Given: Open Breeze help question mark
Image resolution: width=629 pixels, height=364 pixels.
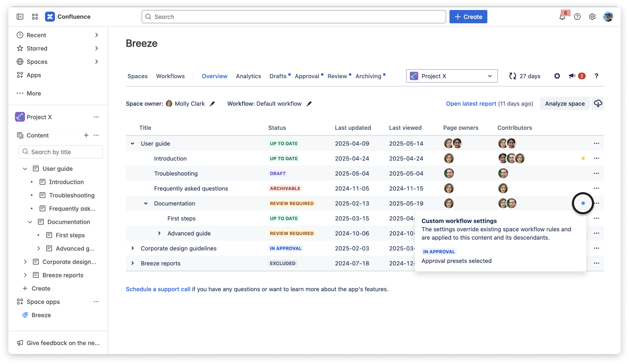Looking at the screenshot, I should point(597,76).
